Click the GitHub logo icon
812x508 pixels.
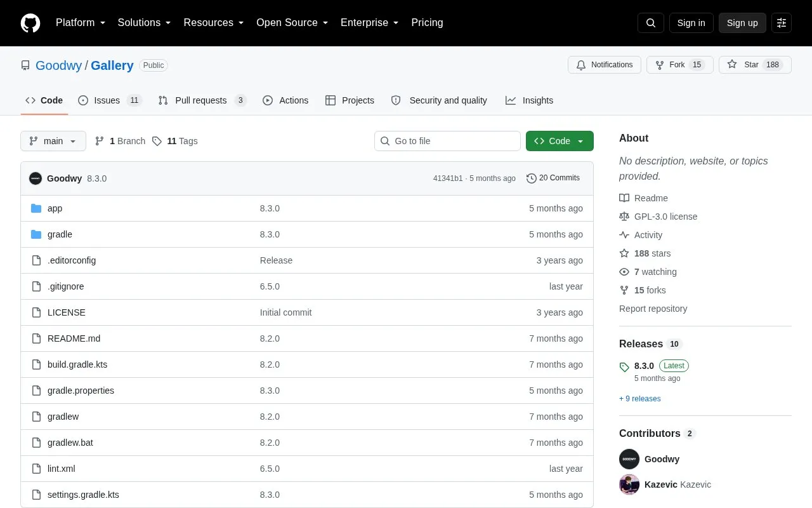(30, 23)
